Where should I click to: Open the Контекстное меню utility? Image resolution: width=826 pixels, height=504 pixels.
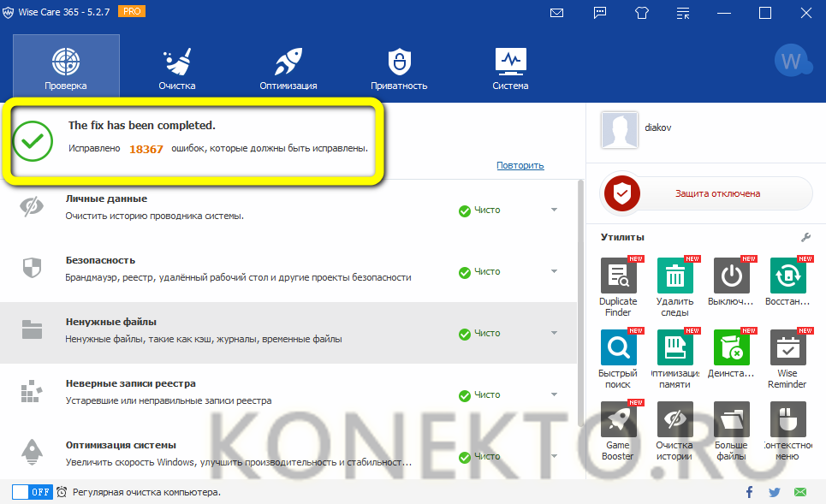(787, 430)
